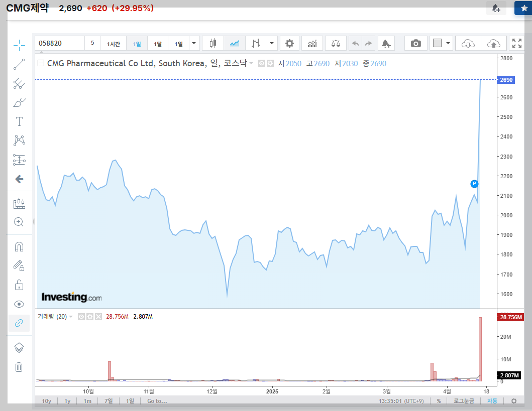The image size is (532, 411).
Task: Open the object tree layers icon
Action: pos(19,348)
